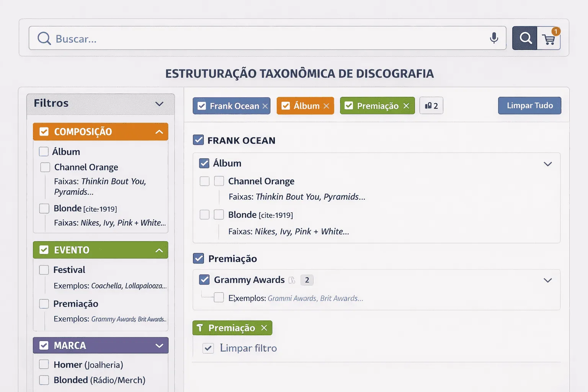Remove the orange Álbum chip via X
Image resolution: width=588 pixels, height=392 pixels.
pos(326,106)
